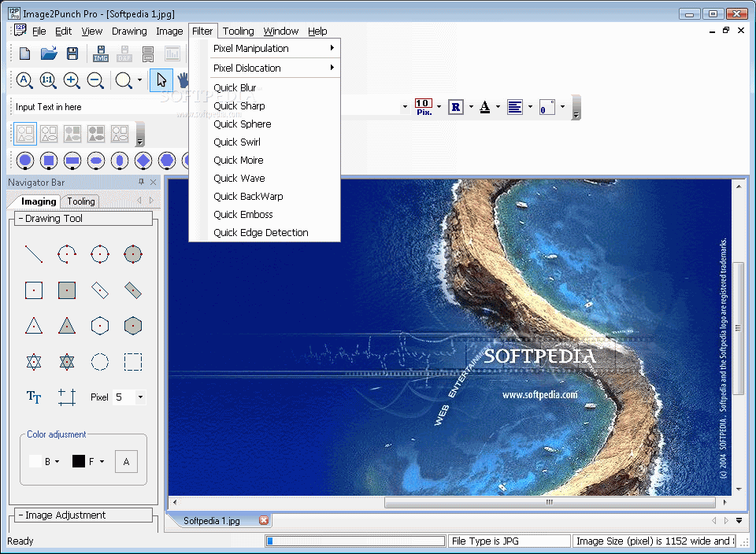
Task: Click the print layout toolbar icon
Action: 148,54
